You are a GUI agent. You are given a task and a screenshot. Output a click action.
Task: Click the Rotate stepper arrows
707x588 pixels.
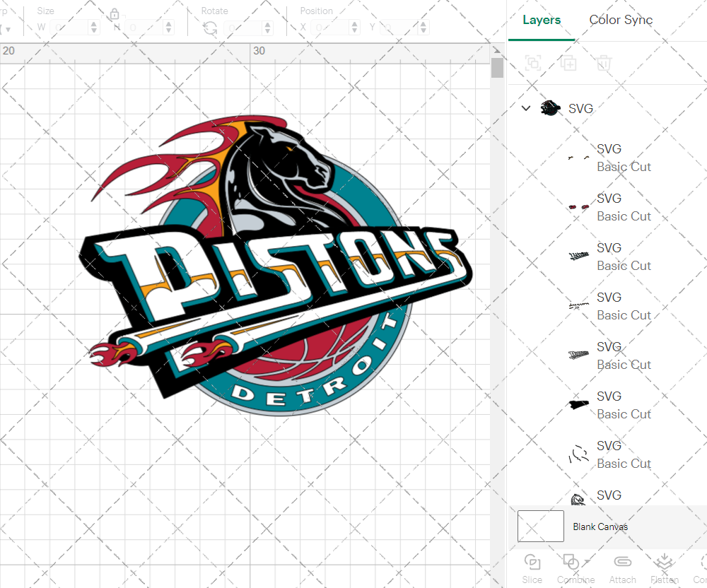268,28
